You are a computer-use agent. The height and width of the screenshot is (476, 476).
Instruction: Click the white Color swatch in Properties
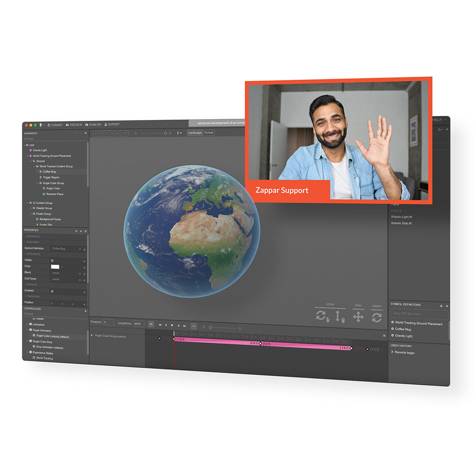pos(55,267)
